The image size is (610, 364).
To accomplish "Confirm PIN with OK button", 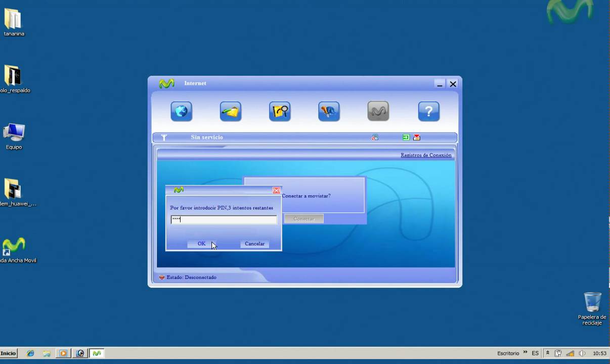I will click(201, 244).
